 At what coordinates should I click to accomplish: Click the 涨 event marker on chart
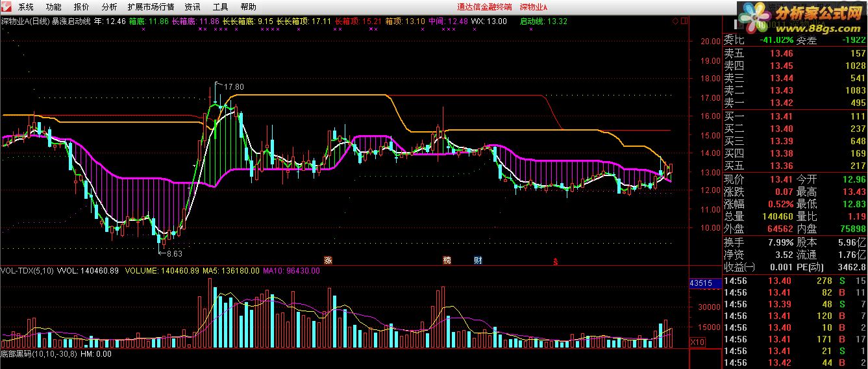[x=328, y=260]
